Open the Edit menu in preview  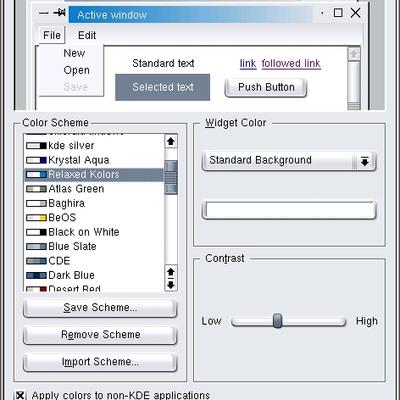pos(87,35)
